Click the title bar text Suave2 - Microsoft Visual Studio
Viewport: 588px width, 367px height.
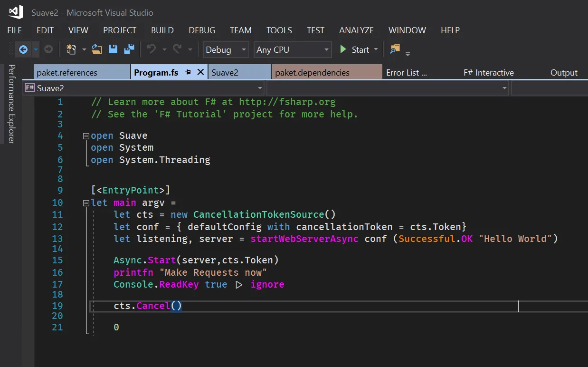click(x=92, y=12)
